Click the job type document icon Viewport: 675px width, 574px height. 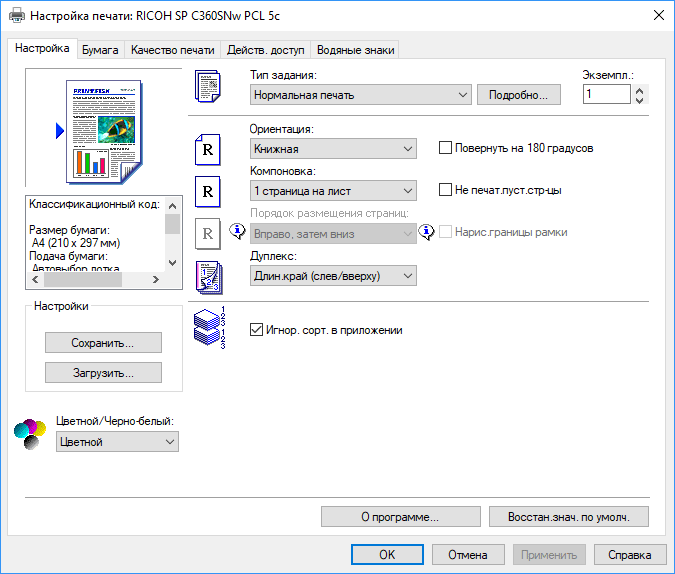208,87
